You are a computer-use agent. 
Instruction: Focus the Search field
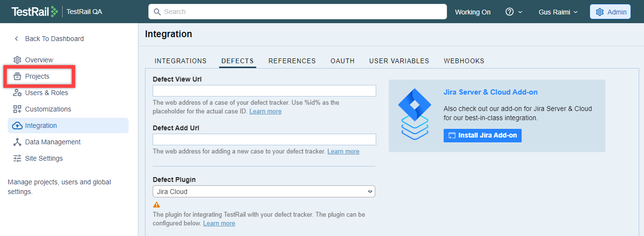(x=298, y=12)
